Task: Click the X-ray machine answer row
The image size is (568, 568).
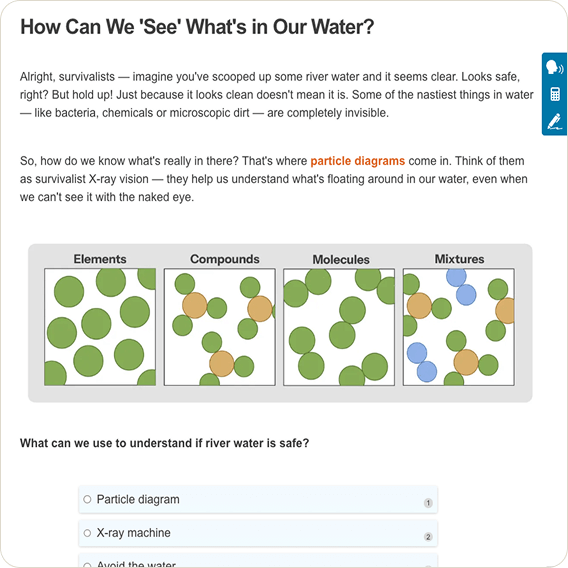Action: 258,533
